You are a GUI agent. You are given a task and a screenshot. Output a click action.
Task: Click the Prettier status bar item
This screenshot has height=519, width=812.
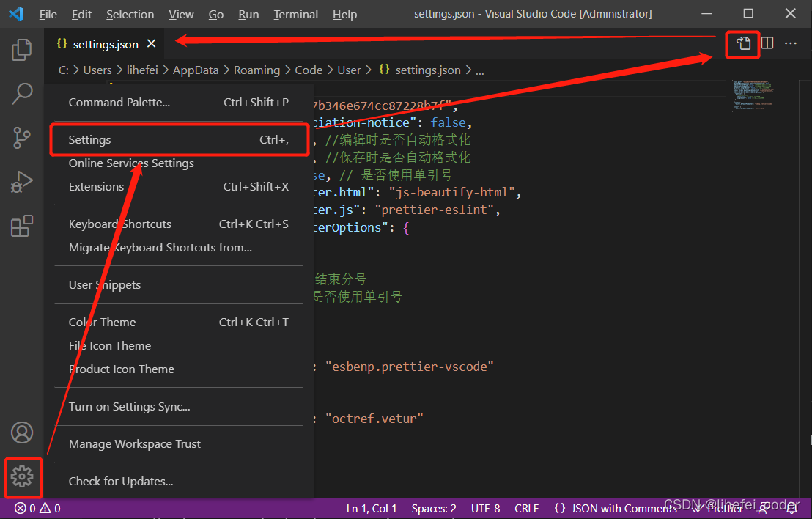[x=718, y=509]
